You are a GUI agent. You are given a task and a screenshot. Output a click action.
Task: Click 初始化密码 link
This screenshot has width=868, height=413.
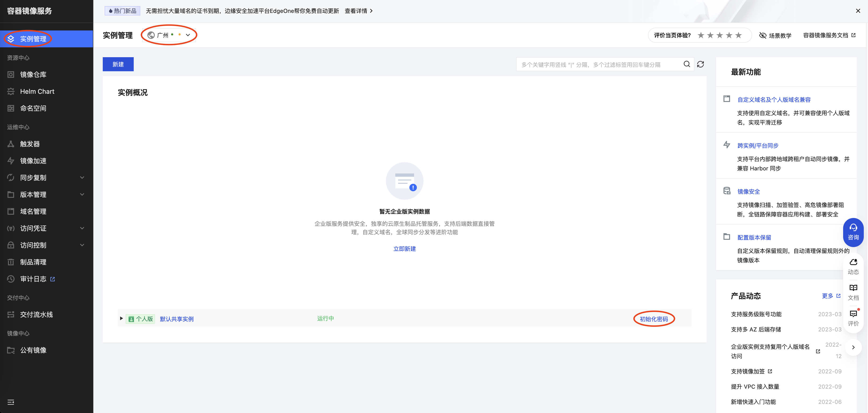(653, 319)
